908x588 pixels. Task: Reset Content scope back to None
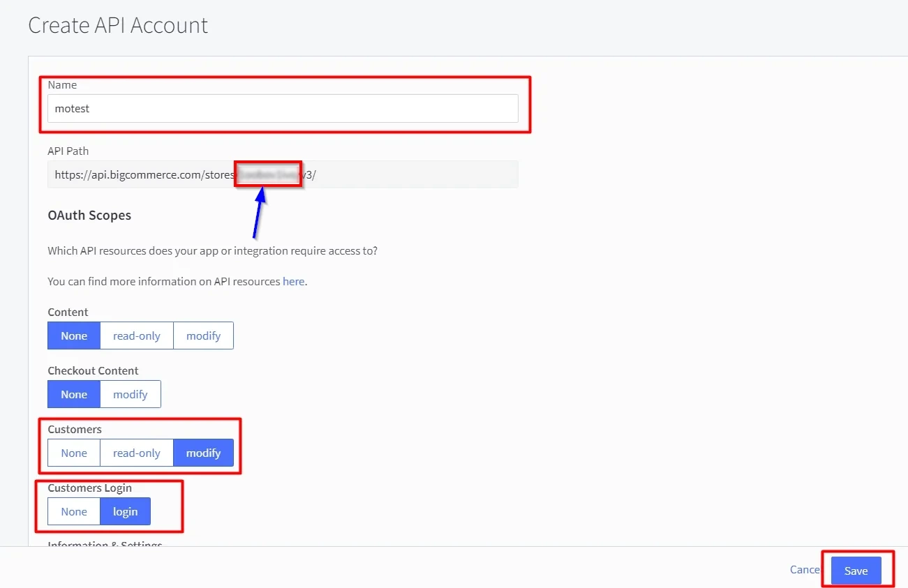(74, 336)
